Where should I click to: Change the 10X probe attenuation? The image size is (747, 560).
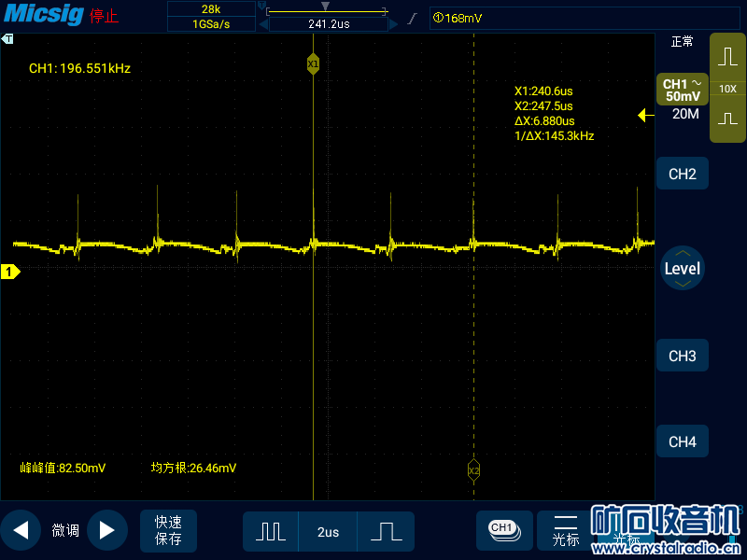click(x=727, y=89)
